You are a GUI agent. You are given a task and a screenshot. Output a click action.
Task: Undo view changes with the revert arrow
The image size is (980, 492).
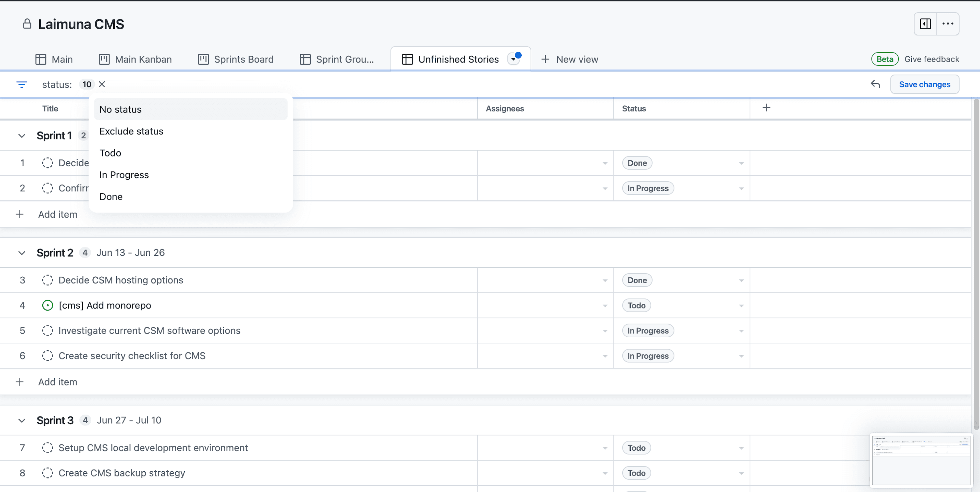[875, 84]
